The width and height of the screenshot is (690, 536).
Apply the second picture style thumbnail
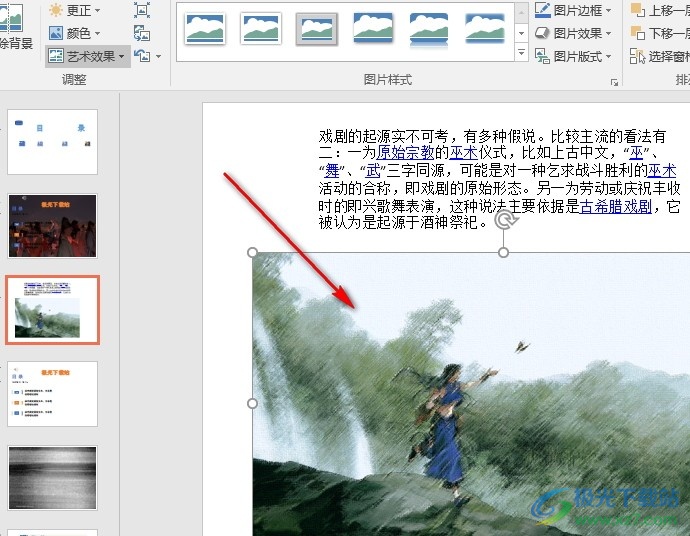[261, 29]
